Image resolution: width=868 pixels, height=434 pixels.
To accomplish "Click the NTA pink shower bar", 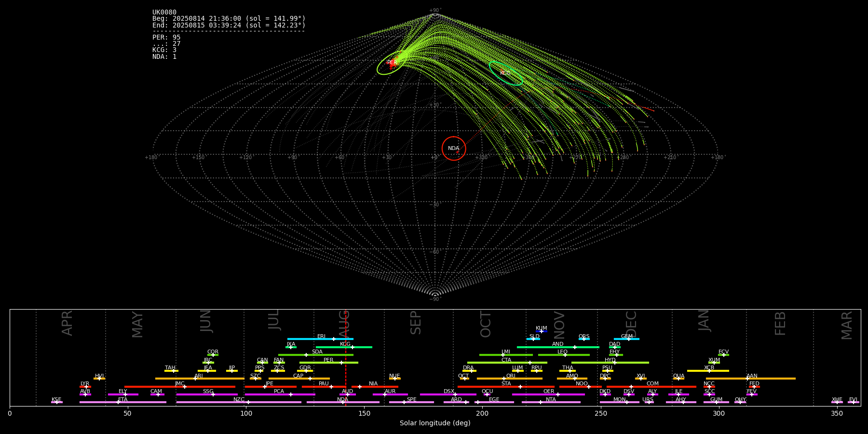I will (551, 402).
